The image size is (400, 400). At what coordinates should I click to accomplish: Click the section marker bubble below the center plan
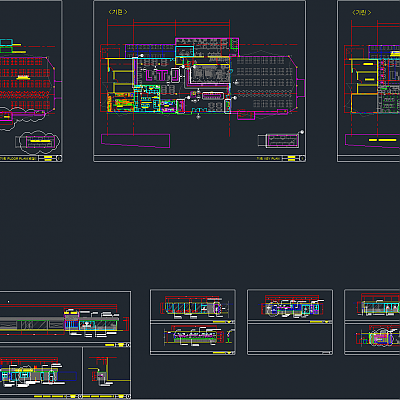(198, 117)
